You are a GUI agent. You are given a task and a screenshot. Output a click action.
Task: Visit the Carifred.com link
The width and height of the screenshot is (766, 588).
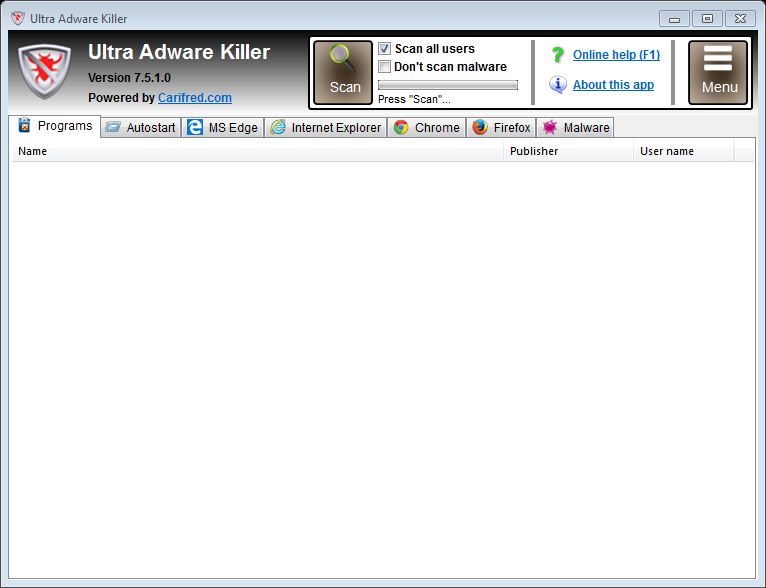[x=194, y=98]
